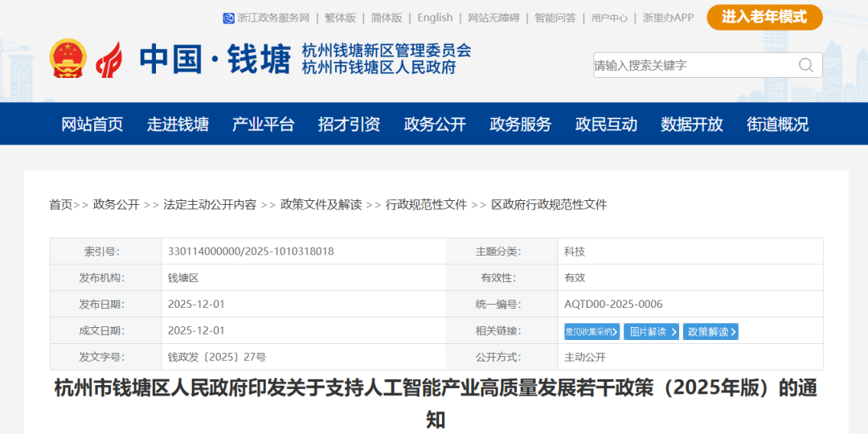Switch to 繁体版 traditional Chinese
868x434 pixels.
(x=340, y=18)
